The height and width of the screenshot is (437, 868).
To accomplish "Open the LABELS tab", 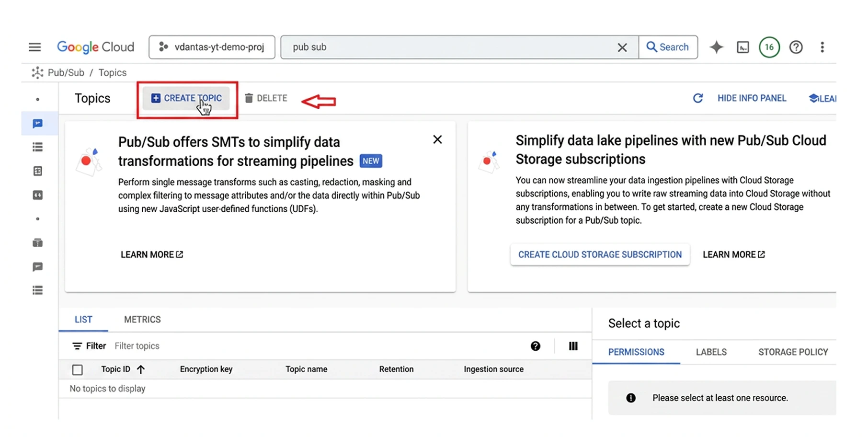I will pos(711,352).
